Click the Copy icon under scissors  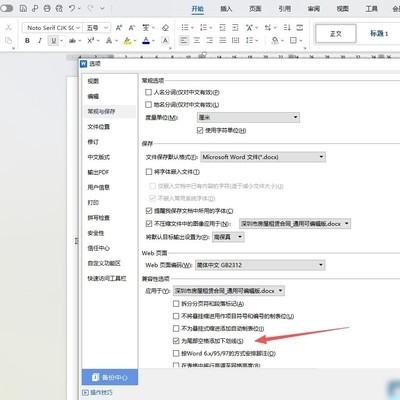(x=9, y=41)
